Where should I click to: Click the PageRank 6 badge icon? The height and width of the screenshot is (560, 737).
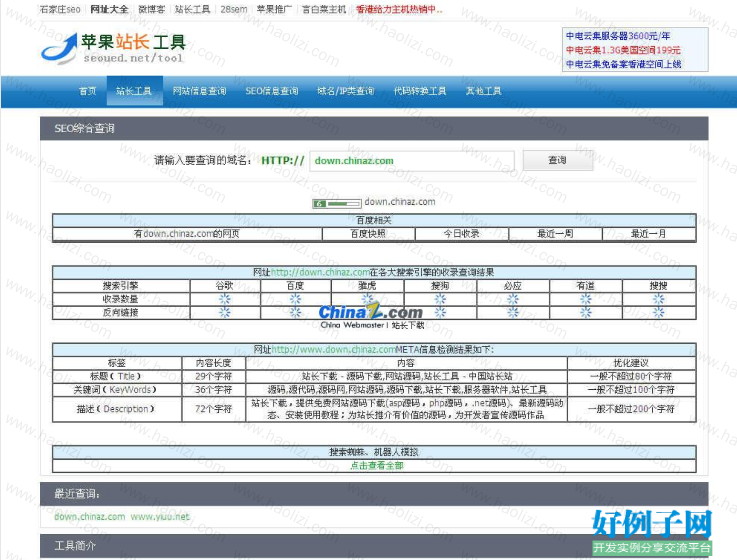(x=337, y=203)
